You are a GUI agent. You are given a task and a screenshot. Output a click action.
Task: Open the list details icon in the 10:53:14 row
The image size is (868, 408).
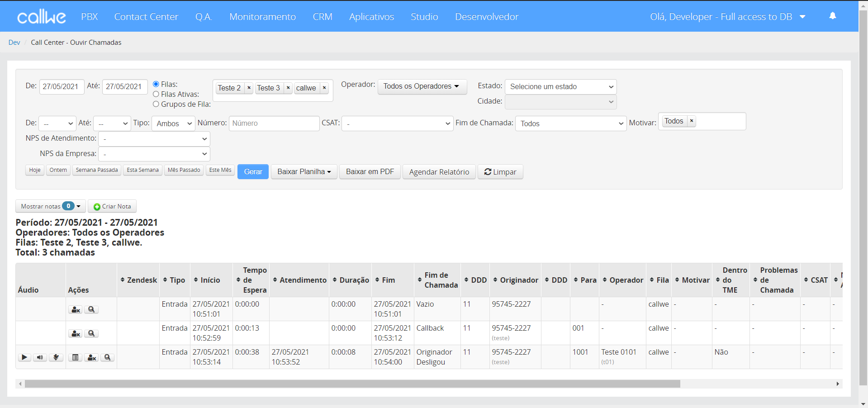[76, 357]
